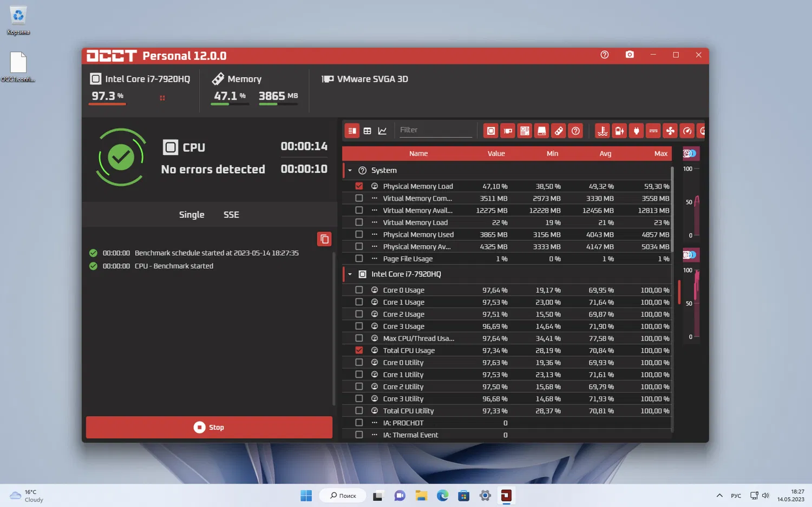Focus the sensor Filter text field
812x507 pixels.
436,130
